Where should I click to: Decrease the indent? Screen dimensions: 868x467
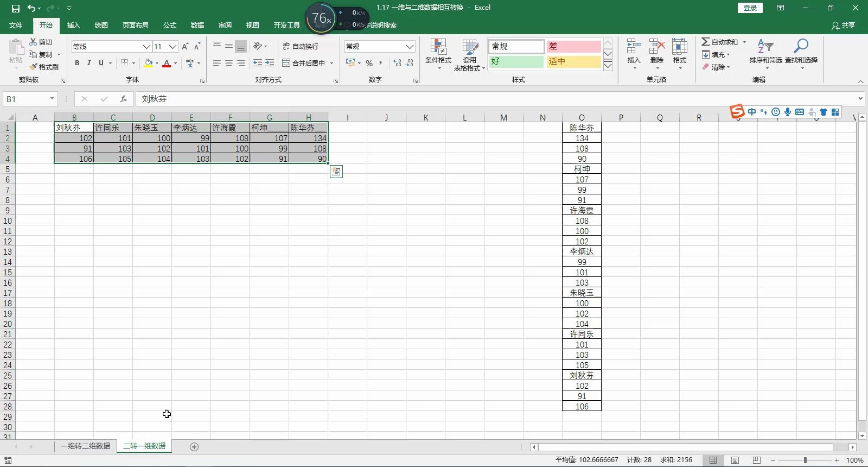258,63
